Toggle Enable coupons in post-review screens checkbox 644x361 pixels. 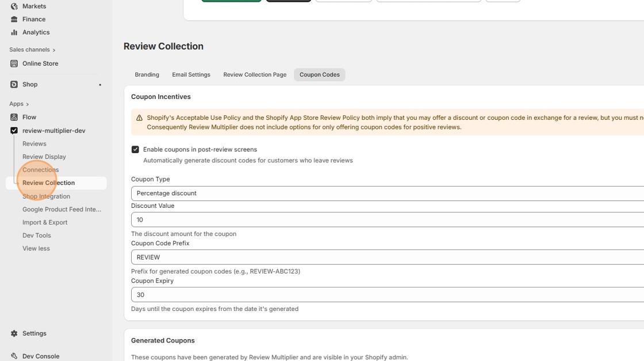click(135, 149)
